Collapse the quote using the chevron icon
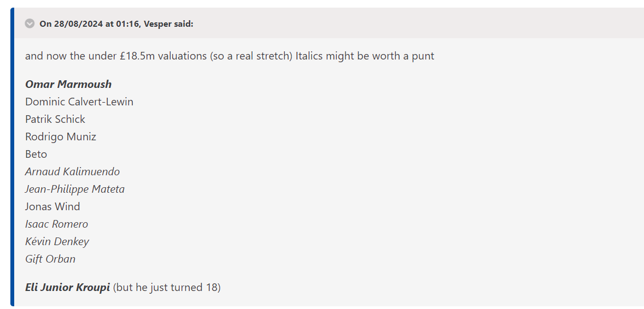Screen dimensions: 644x309 tap(30, 23)
